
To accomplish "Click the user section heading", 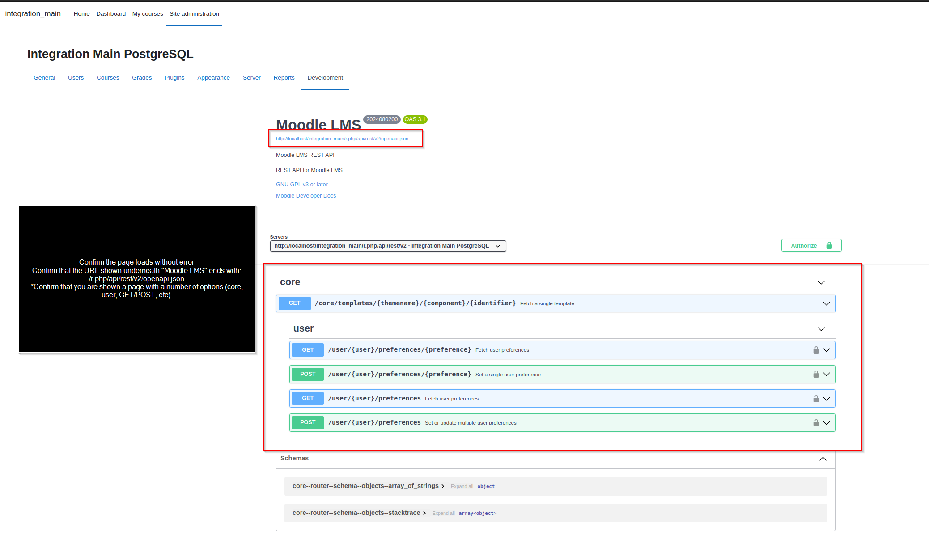I will [303, 328].
